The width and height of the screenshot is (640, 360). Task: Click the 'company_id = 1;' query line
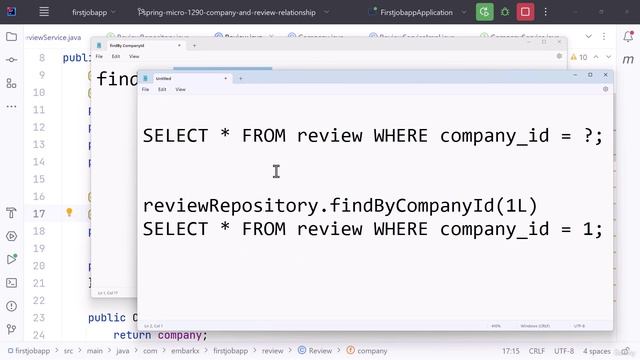[373, 229]
